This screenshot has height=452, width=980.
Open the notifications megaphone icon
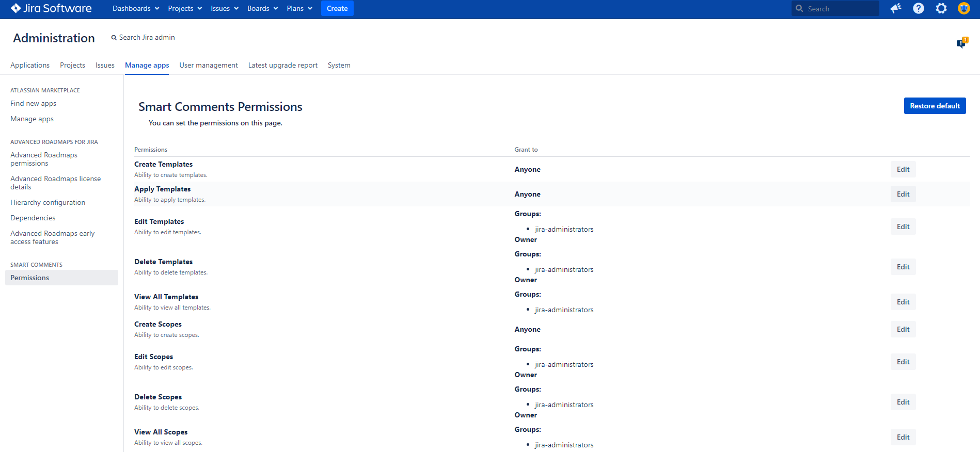tap(896, 8)
